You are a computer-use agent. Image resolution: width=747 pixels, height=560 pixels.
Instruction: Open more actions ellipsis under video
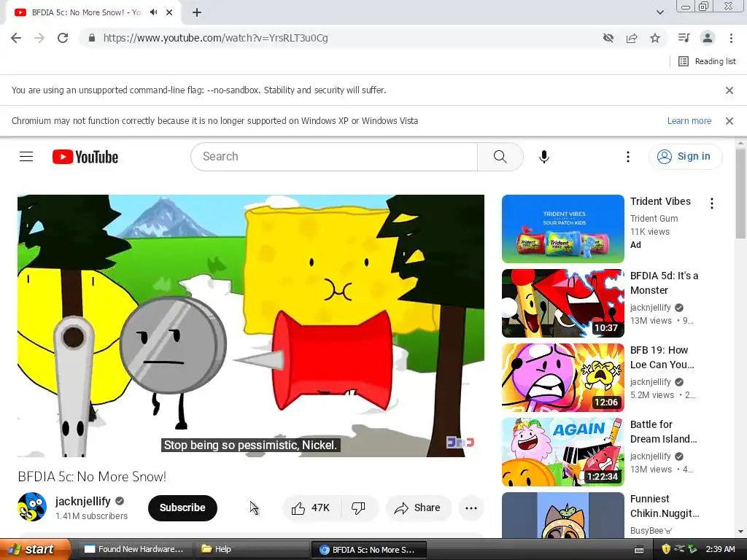point(471,508)
